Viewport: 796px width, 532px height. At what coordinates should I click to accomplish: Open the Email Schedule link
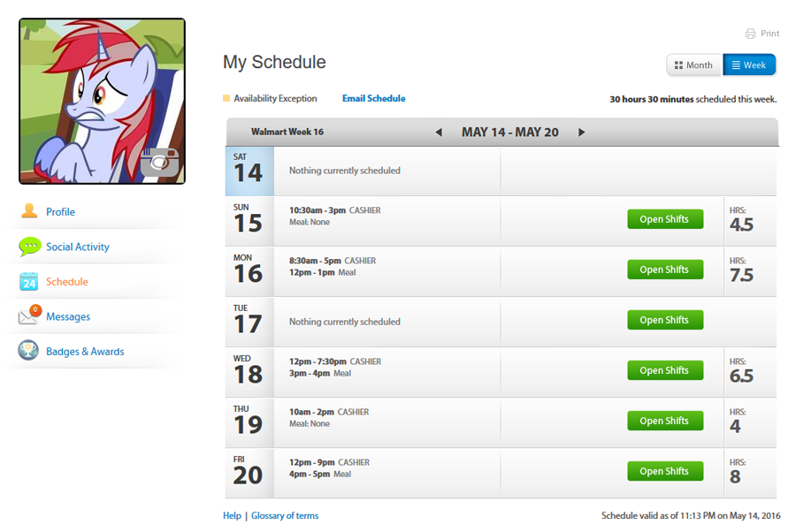(x=373, y=99)
